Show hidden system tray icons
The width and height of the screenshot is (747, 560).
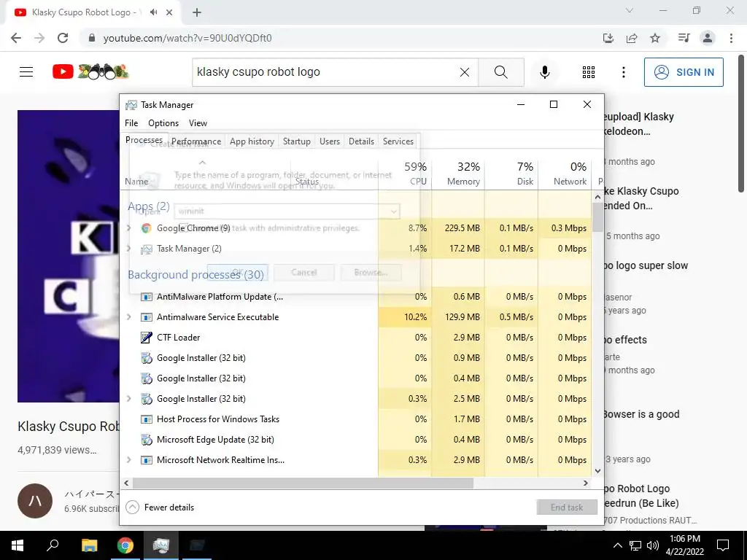point(617,545)
